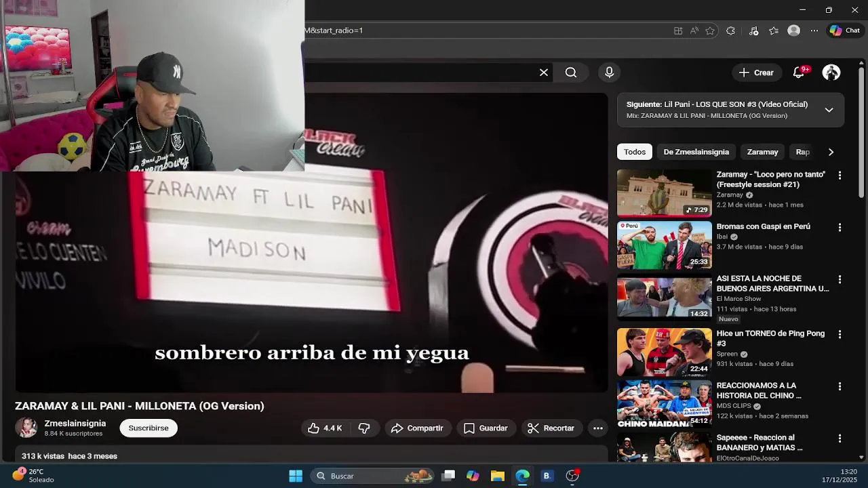Open options for Torneo de Ping Pong video
The image size is (868, 488).
click(x=840, y=335)
